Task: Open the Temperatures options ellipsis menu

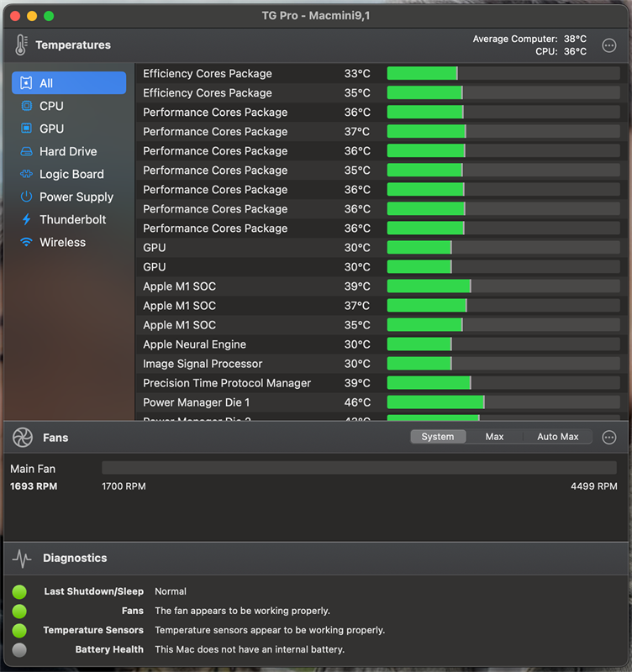Action: coord(609,45)
